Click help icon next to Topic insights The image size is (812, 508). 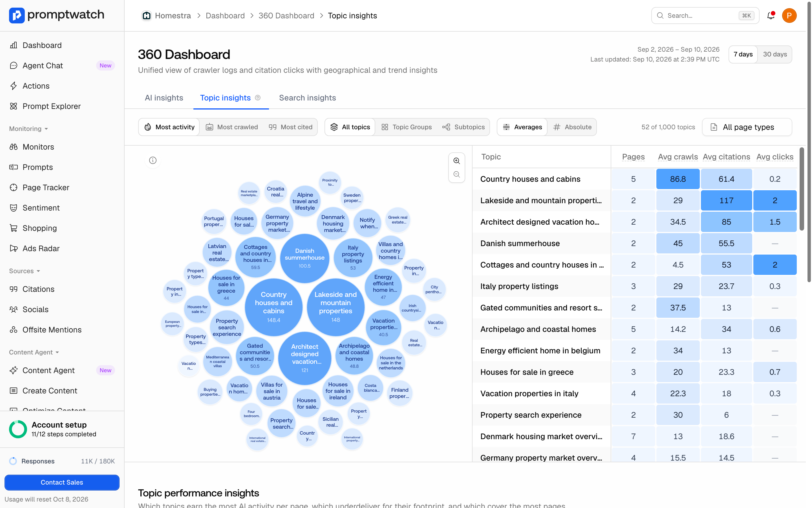pos(258,98)
